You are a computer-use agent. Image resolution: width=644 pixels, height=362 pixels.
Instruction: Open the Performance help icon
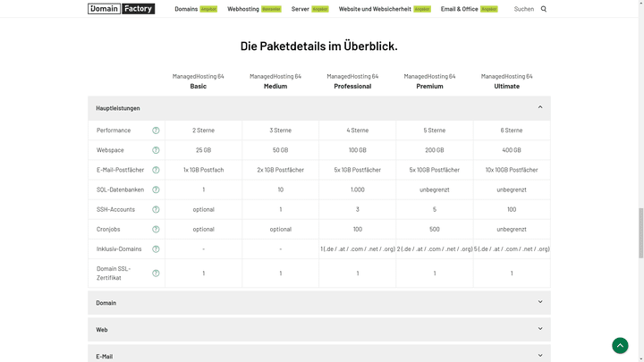pos(156,130)
